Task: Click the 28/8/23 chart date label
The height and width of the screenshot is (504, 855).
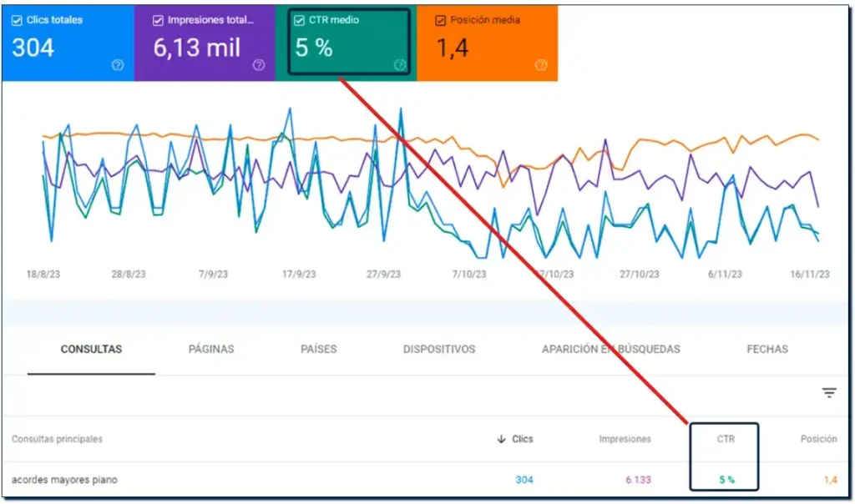Action: pyautogui.click(x=128, y=274)
